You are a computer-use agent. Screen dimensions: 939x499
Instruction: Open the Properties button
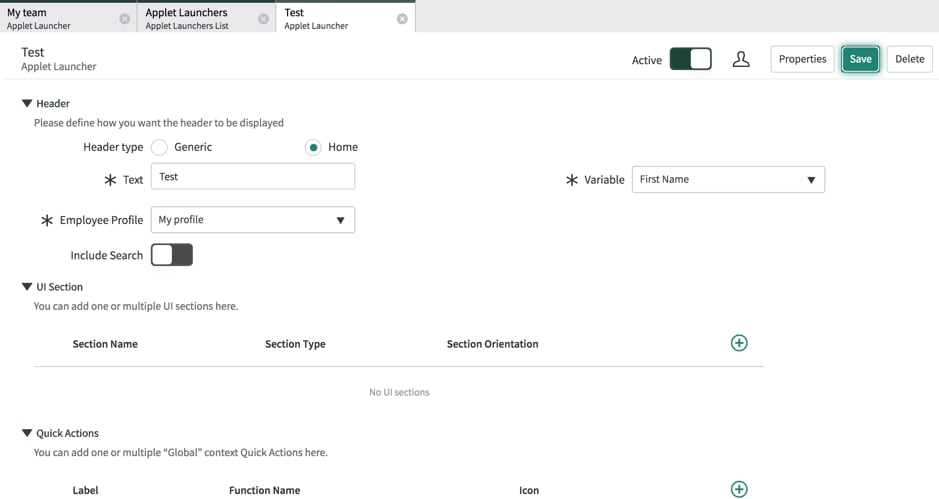(802, 59)
